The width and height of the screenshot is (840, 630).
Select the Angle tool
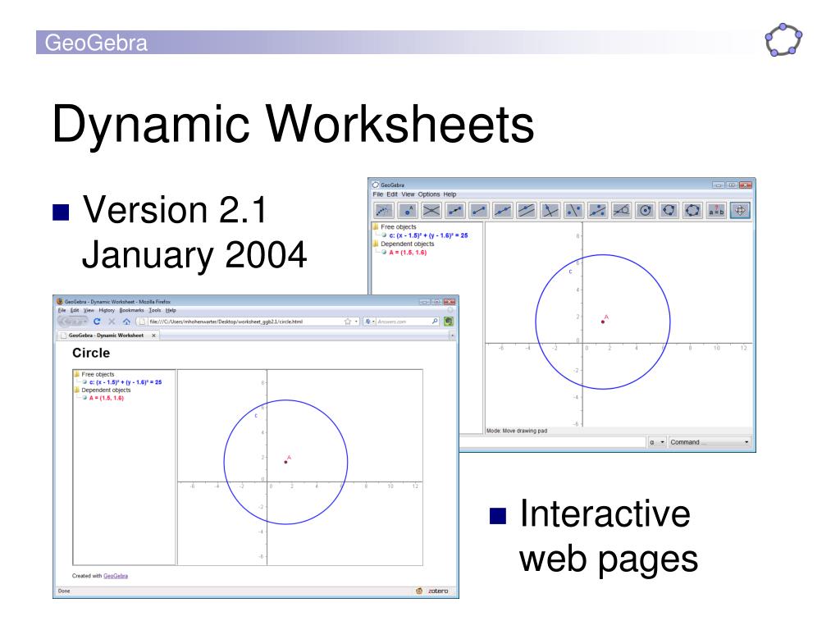[x=622, y=211]
